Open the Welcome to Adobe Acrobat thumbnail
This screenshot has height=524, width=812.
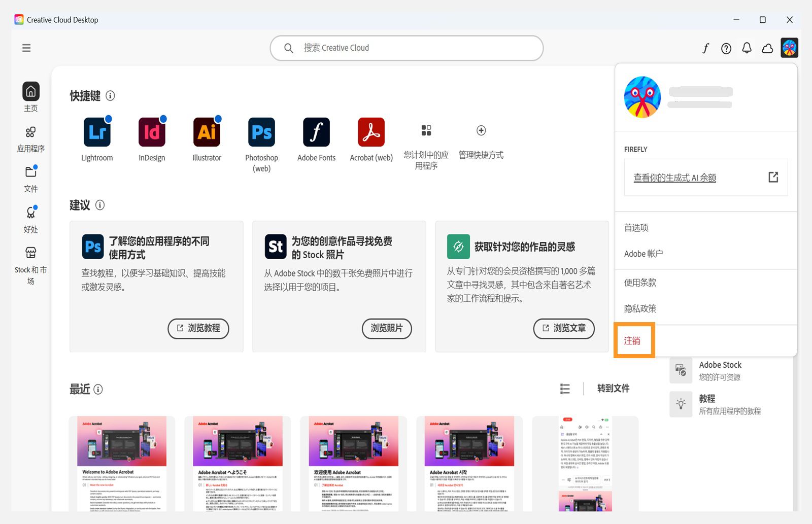tap(122, 464)
